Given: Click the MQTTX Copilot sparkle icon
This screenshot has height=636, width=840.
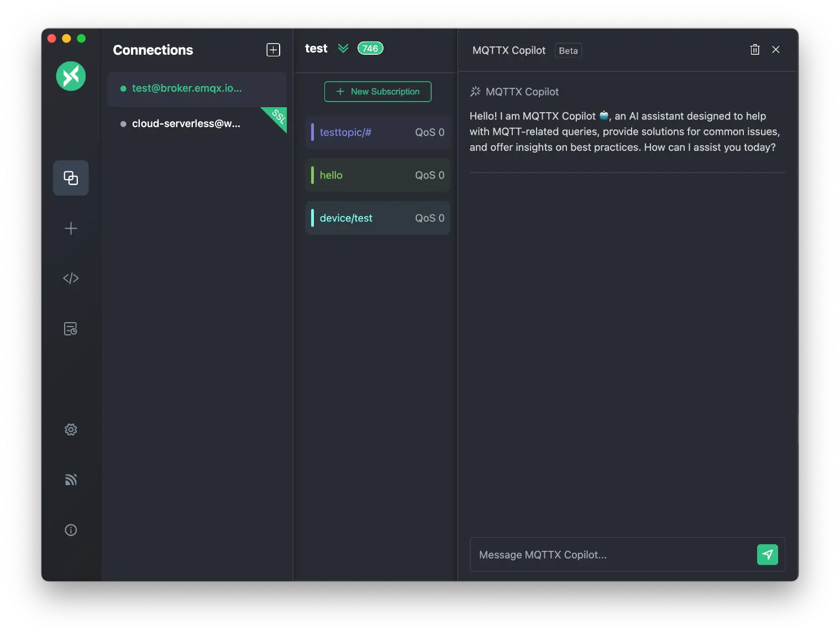Looking at the screenshot, I should click(x=475, y=92).
